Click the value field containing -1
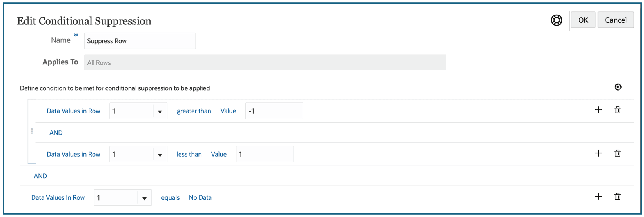Viewport: 644px width, 217px height. coord(274,111)
